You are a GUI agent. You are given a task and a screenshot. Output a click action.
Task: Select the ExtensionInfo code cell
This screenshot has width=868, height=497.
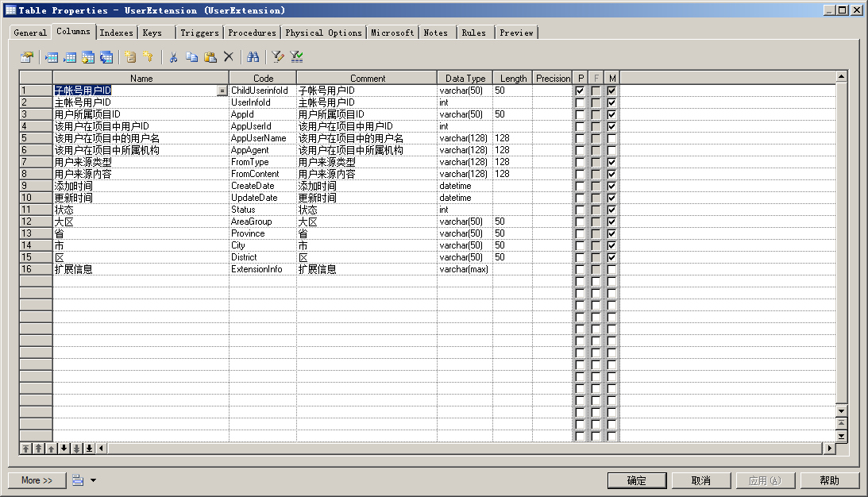click(263, 269)
